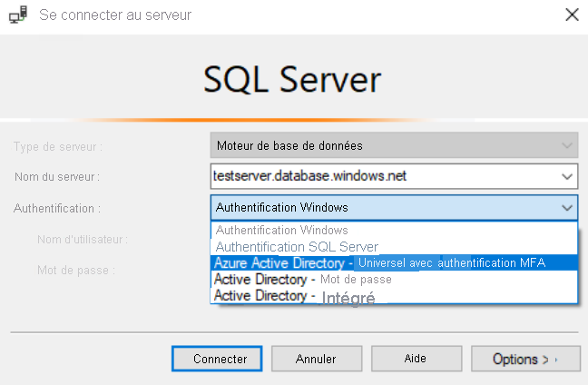Pick Active Directory - Mot de passe
Image resolution: width=588 pixels, height=385 pixels.
[303, 279]
